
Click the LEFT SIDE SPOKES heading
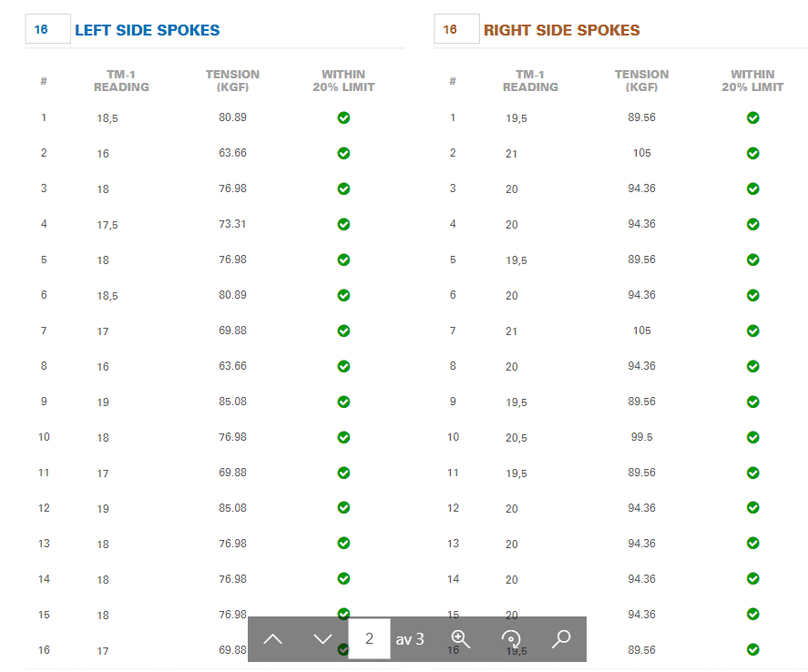coord(148,30)
